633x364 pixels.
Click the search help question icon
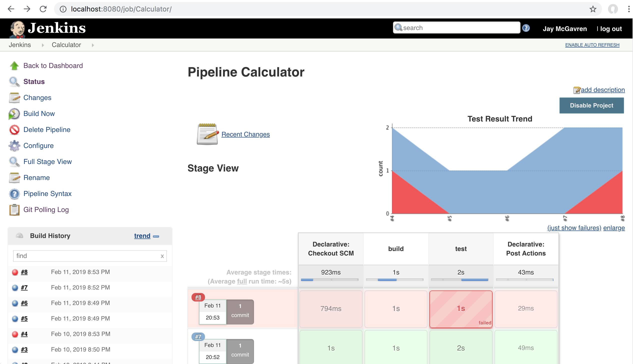click(526, 28)
